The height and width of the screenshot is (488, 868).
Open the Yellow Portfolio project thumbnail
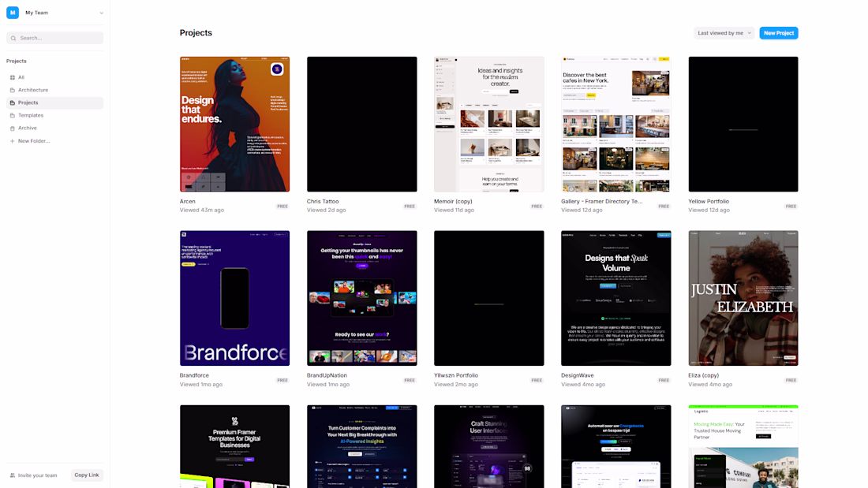point(743,124)
